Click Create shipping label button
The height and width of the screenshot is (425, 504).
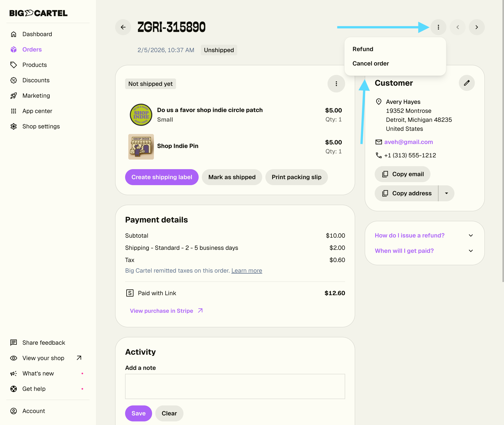click(162, 177)
